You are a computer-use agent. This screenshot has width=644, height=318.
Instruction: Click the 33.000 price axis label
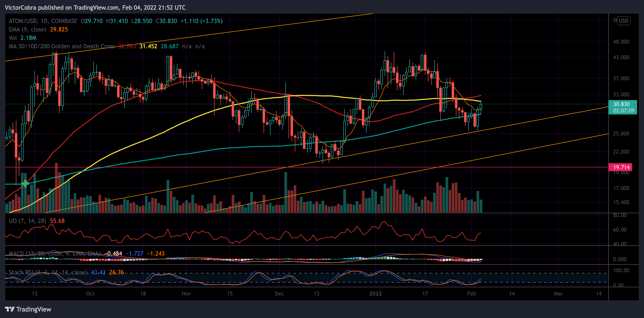click(621, 95)
